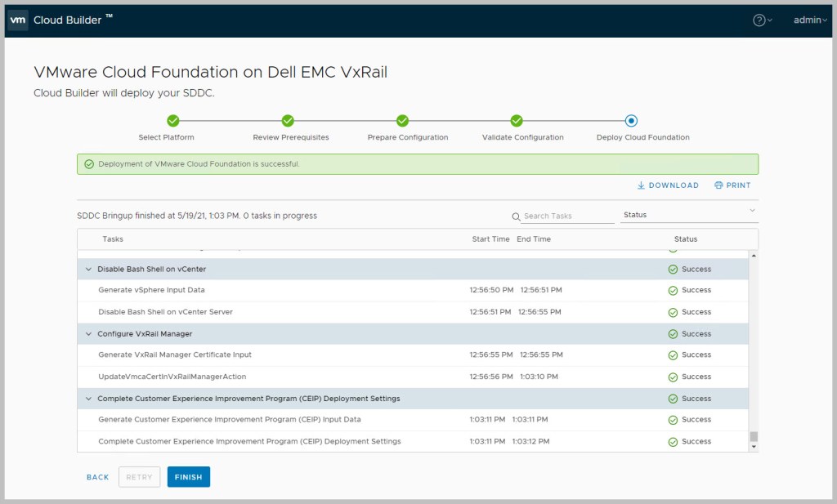
Task: Click in the Search Tasks field
Action: (568, 216)
